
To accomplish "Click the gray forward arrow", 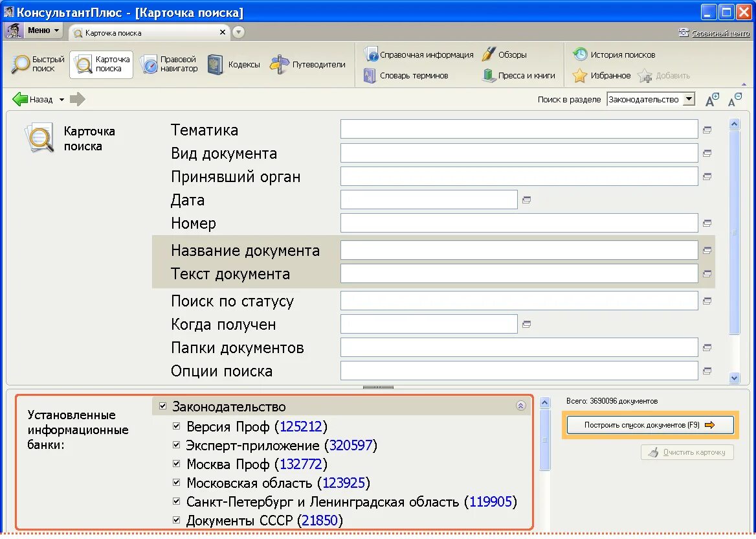I will tap(77, 99).
